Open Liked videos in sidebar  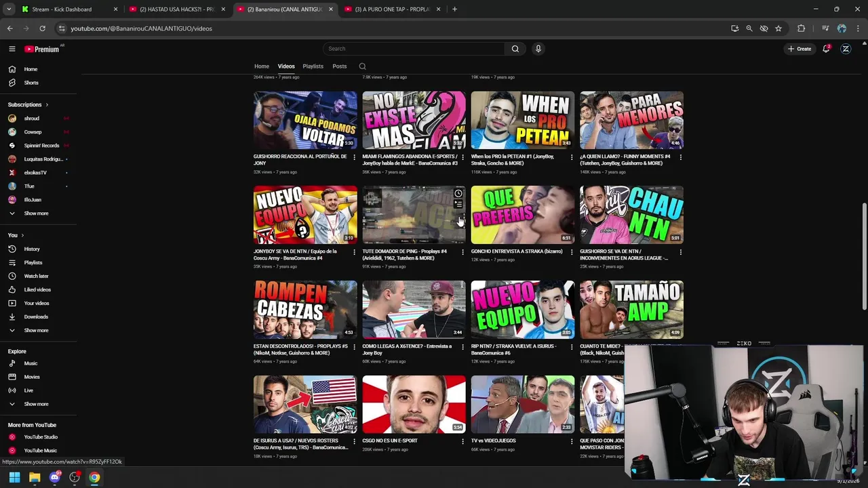(38, 289)
